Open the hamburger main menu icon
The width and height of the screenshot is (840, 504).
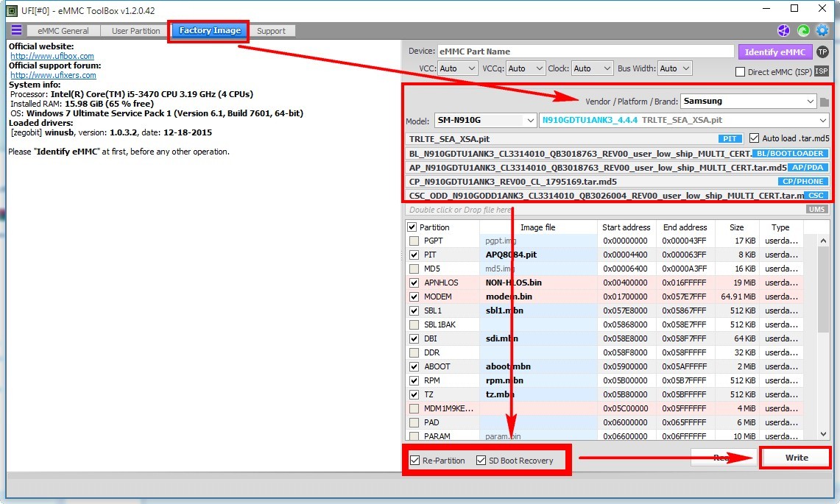(x=16, y=30)
